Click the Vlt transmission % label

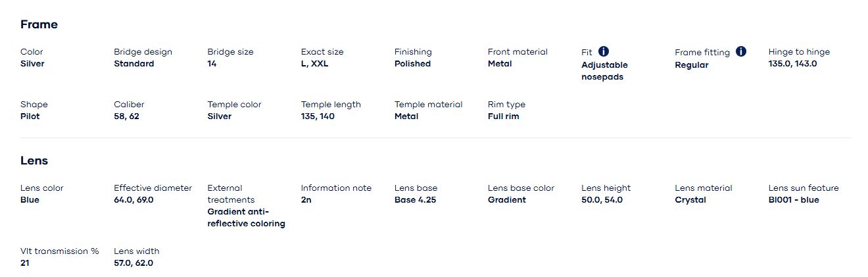(60, 251)
